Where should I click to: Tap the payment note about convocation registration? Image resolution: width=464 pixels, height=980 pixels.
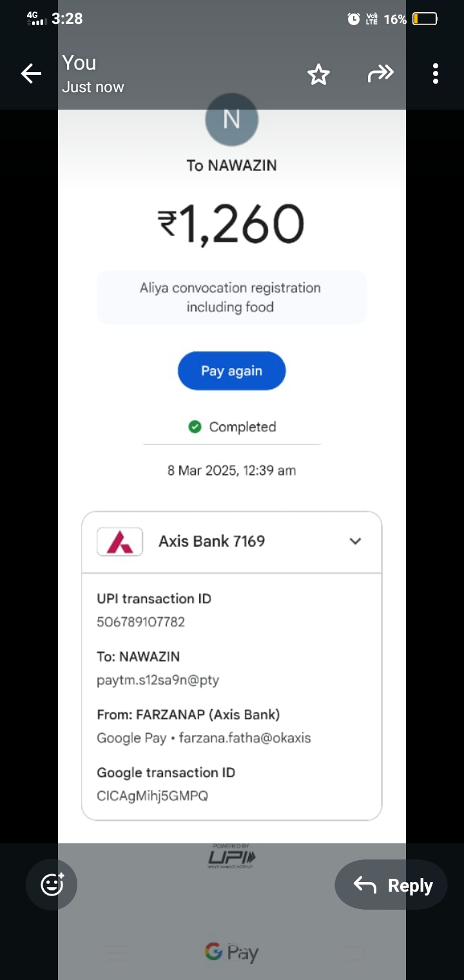(231, 297)
